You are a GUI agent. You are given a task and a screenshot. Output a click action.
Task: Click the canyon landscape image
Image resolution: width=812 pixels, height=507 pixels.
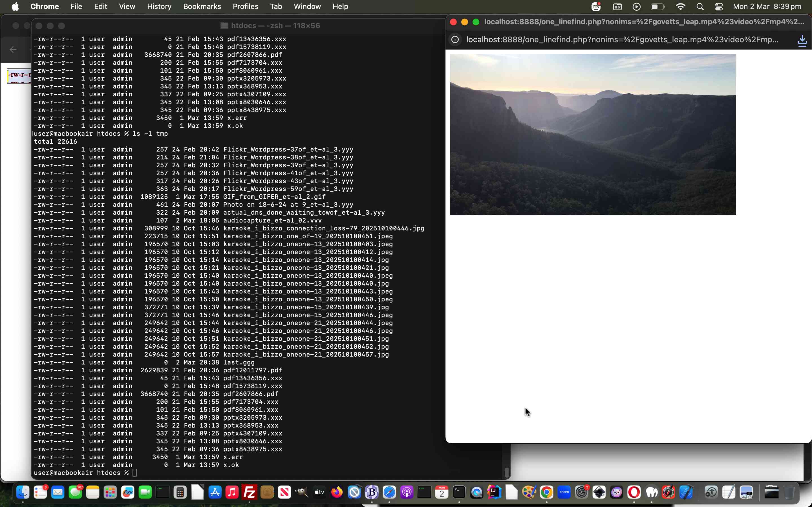coord(593,134)
